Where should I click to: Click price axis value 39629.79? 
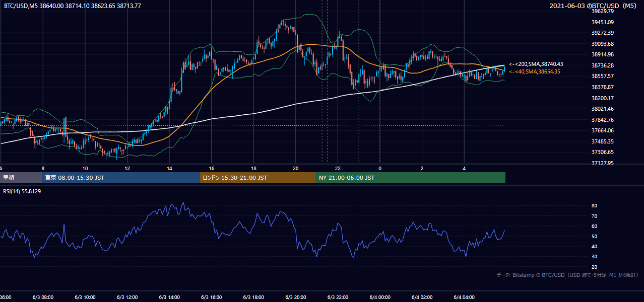pyautogui.click(x=602, y=11)
